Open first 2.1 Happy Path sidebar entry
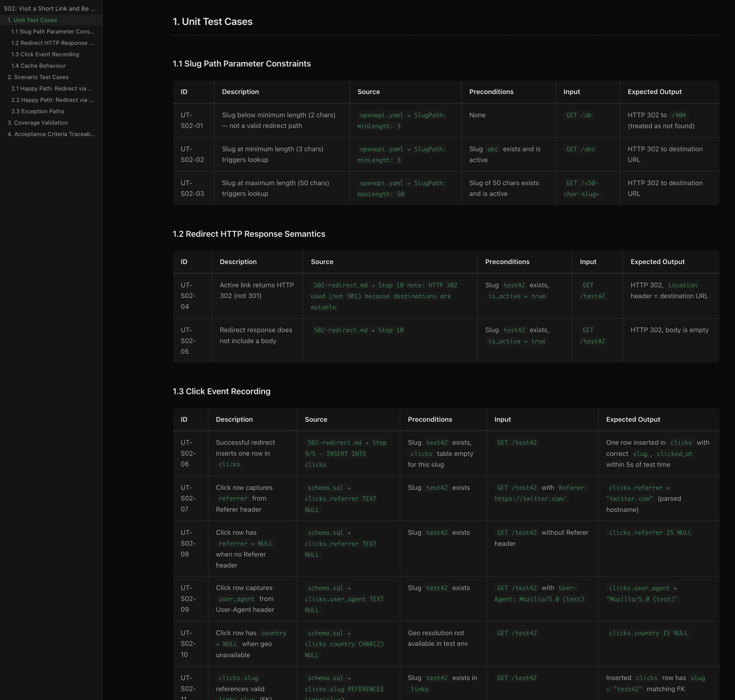This screenshot has height=700, width=735. pos(52,88)
